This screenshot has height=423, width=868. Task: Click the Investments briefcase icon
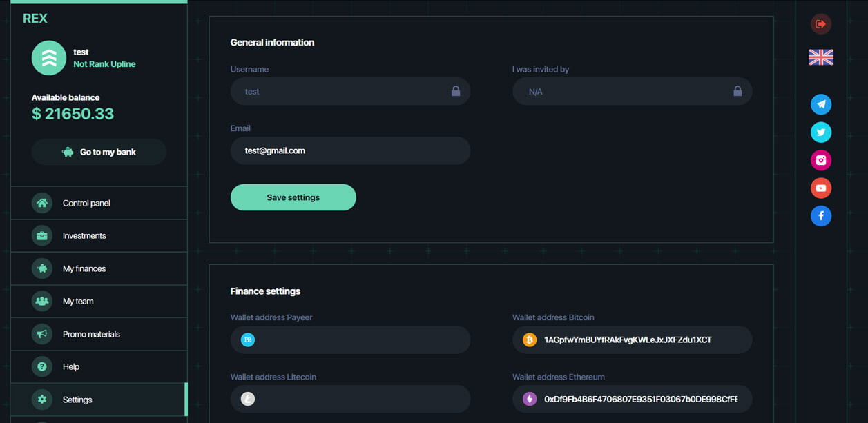(42, 235)
